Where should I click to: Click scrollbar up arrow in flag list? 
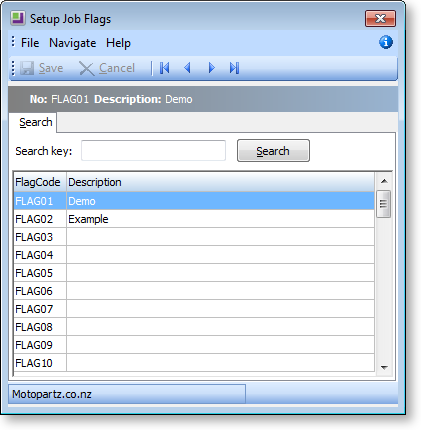point(384,181)
